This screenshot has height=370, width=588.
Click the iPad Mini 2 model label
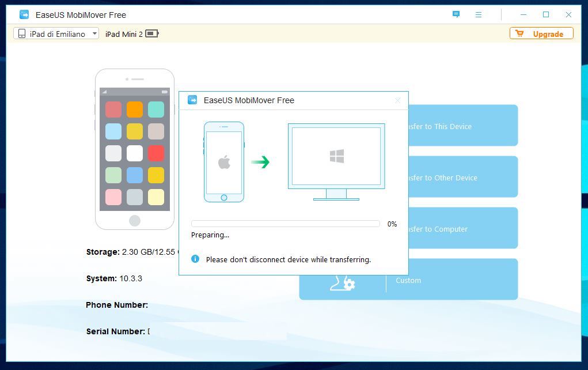click(x=124, y=34)
